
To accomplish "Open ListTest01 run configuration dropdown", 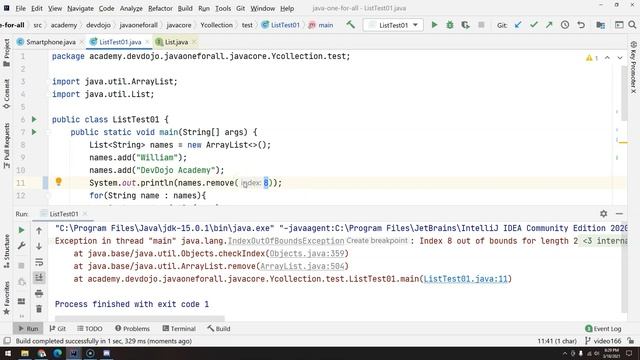I will (x=393, y=25).
